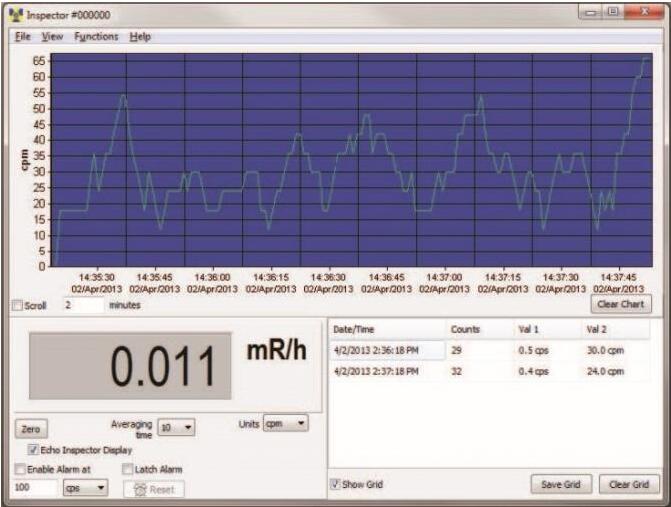
Task: Click Save Grid
Action: pyautogui.click(x=561, y=485)
